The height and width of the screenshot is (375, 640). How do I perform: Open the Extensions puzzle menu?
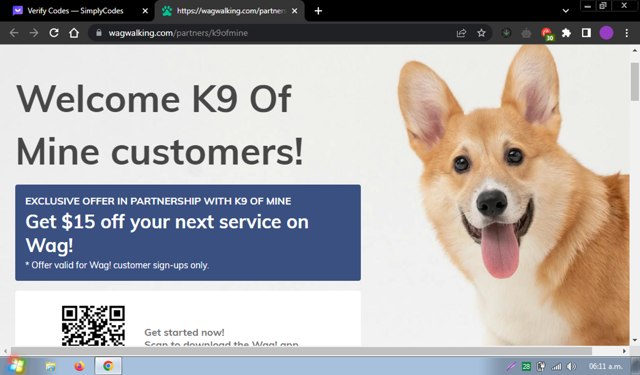(x=566, y=33)
